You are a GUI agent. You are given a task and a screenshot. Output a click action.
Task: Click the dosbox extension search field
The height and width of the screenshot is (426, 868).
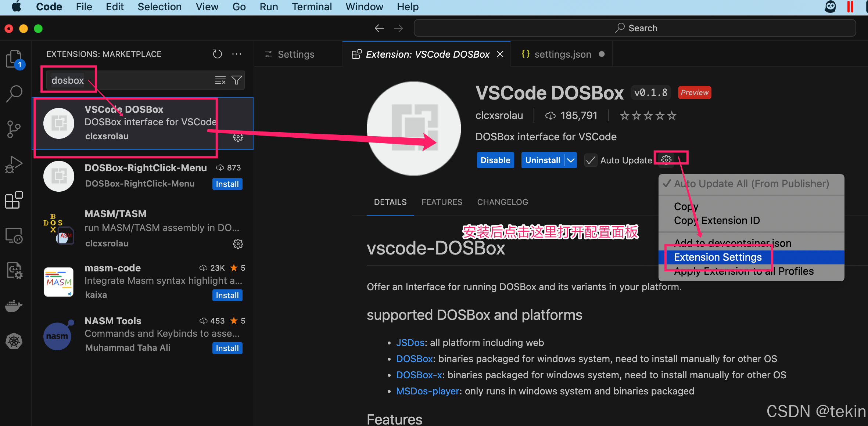(145, 80)
